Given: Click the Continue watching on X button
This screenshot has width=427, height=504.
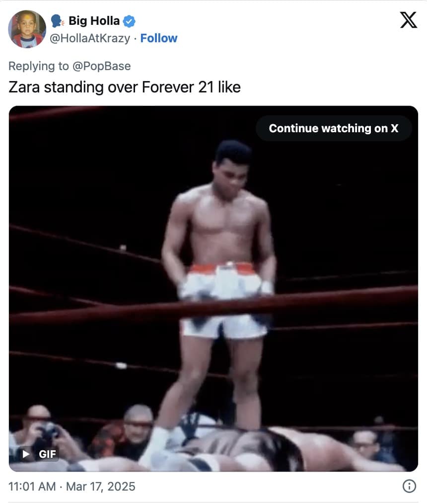Looking at the screenshot, I should tap(334, 128).
